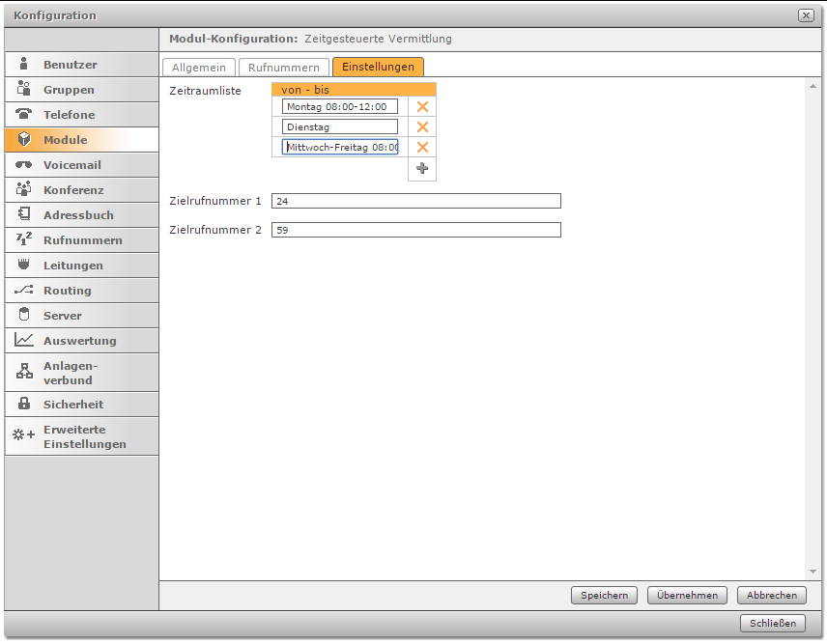Click the Auswertung chart icon

coord(24,341)
